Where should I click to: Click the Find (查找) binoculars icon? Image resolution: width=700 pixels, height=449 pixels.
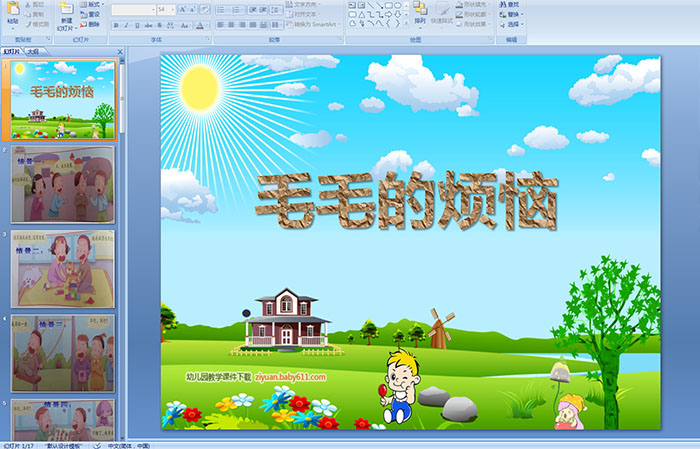click(503, 4)
